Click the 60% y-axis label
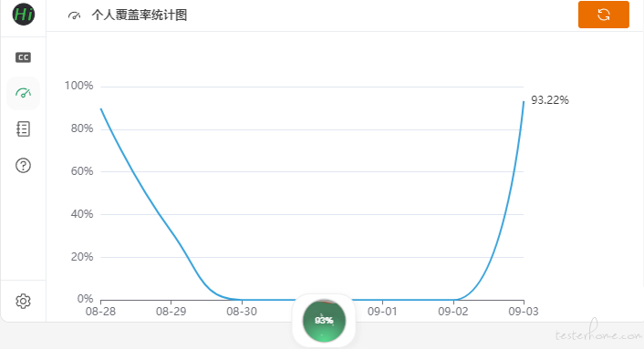This screenshot has width=644, height=349. click(82, 171)
